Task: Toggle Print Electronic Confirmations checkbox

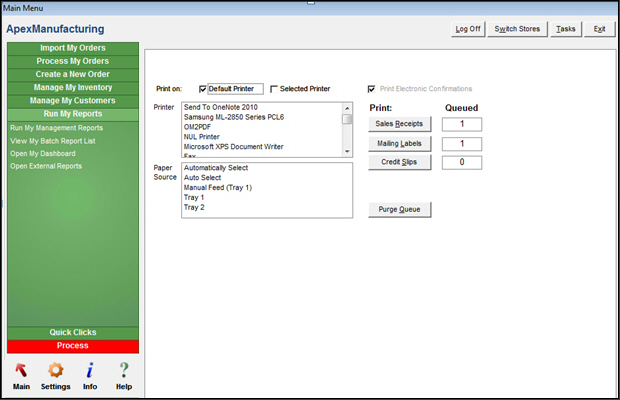Action: click(373, 89)
